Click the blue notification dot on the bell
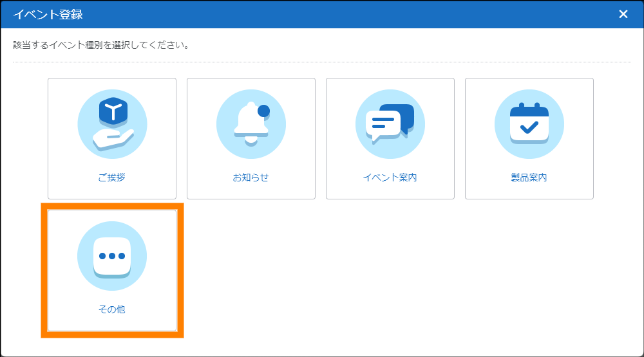This screenshot has width=644, height=357. [263, 111]
